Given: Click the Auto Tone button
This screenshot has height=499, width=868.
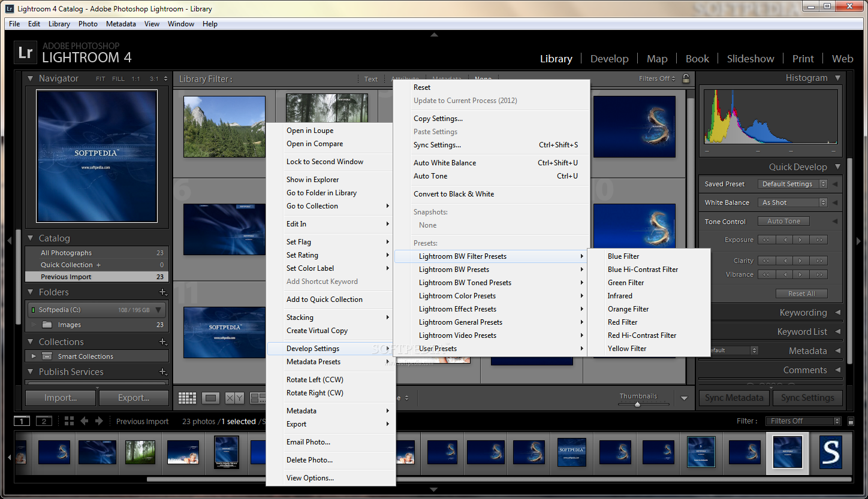Looking at the screenshot, I should coord(783,221).
